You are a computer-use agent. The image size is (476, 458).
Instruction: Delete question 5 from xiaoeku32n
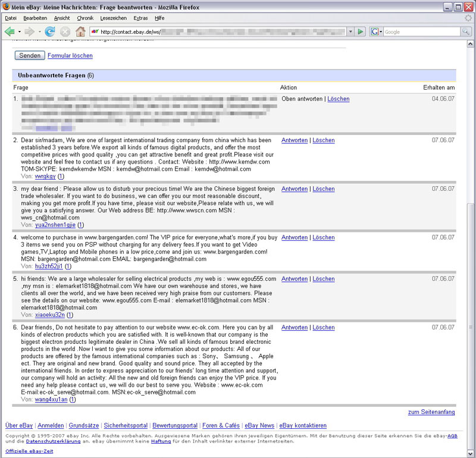[x=324, y=278]
